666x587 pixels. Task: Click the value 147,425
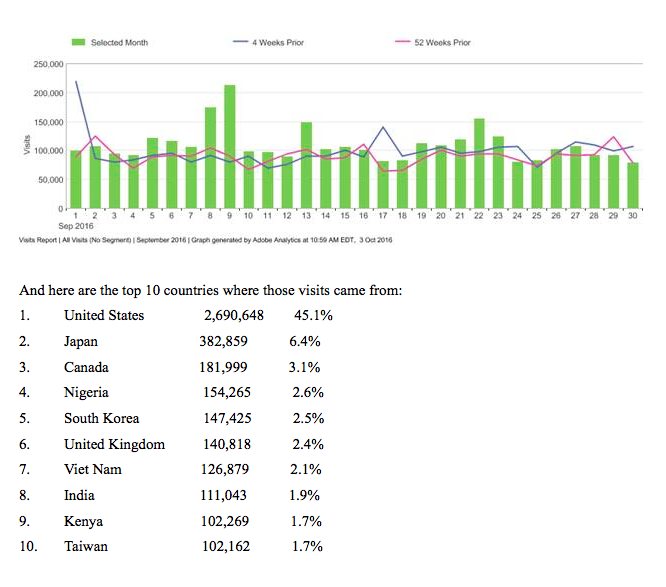point(227,418)
